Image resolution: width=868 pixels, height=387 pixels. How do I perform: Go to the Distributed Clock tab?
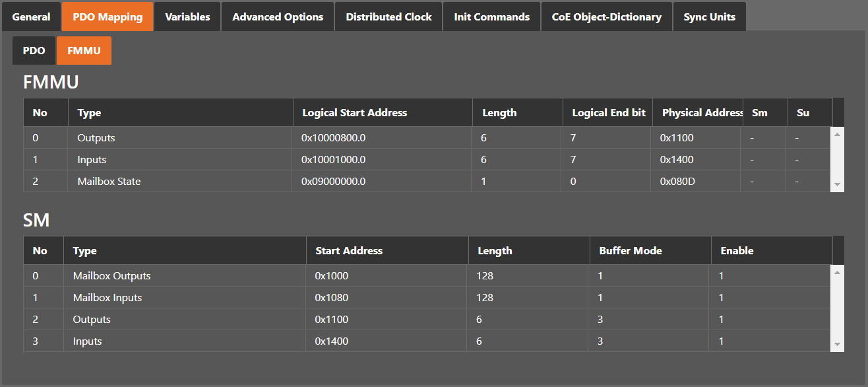pos(388,17)
